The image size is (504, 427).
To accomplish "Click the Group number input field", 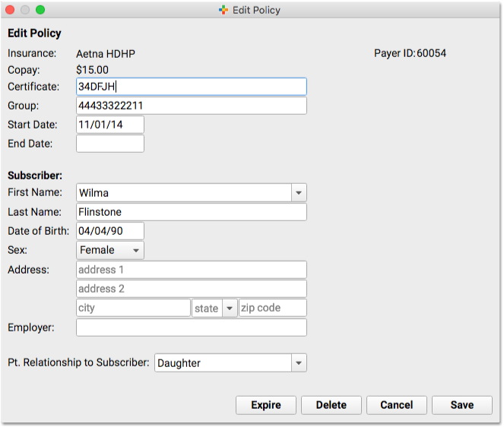I will pos(192,106).
